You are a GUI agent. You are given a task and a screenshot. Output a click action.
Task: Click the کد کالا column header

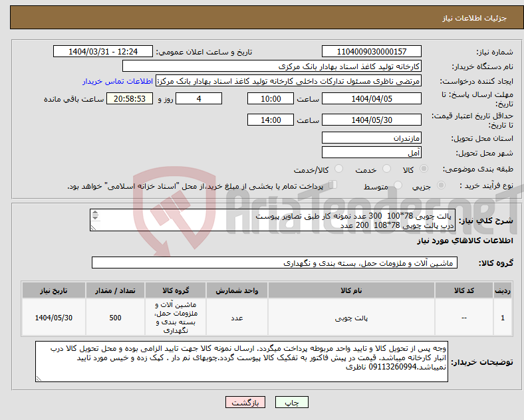pyautogui.click(x=464, y=290)
